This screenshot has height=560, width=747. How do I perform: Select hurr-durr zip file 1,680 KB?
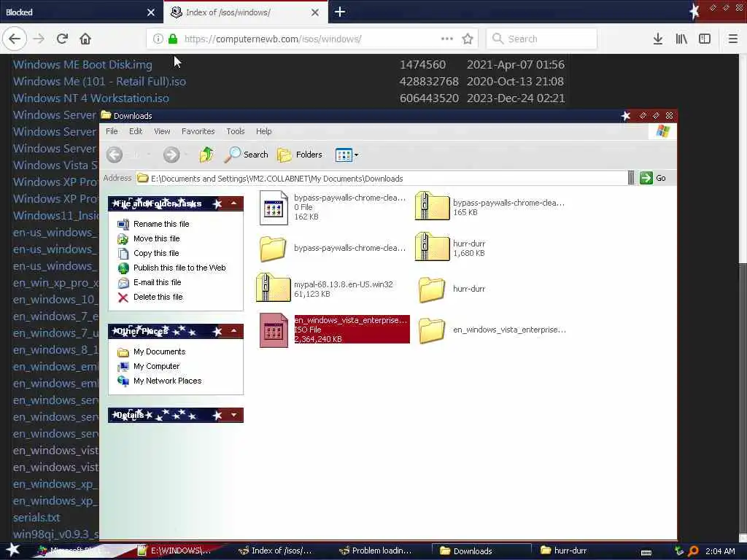pyautogui.click(x=450, y=248)
